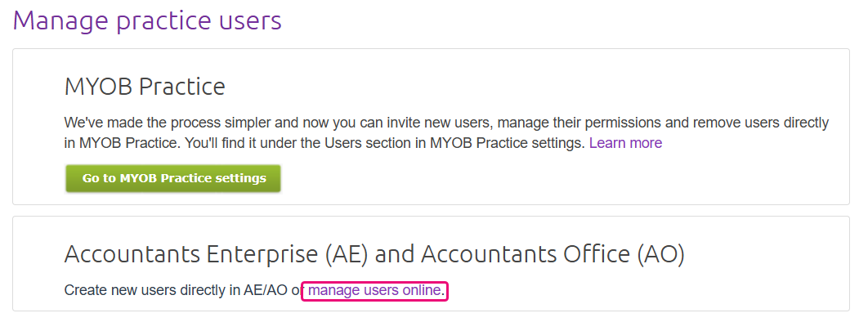
Task: Click "Accountants Office" in the second heading
Action: coord(525,254)
